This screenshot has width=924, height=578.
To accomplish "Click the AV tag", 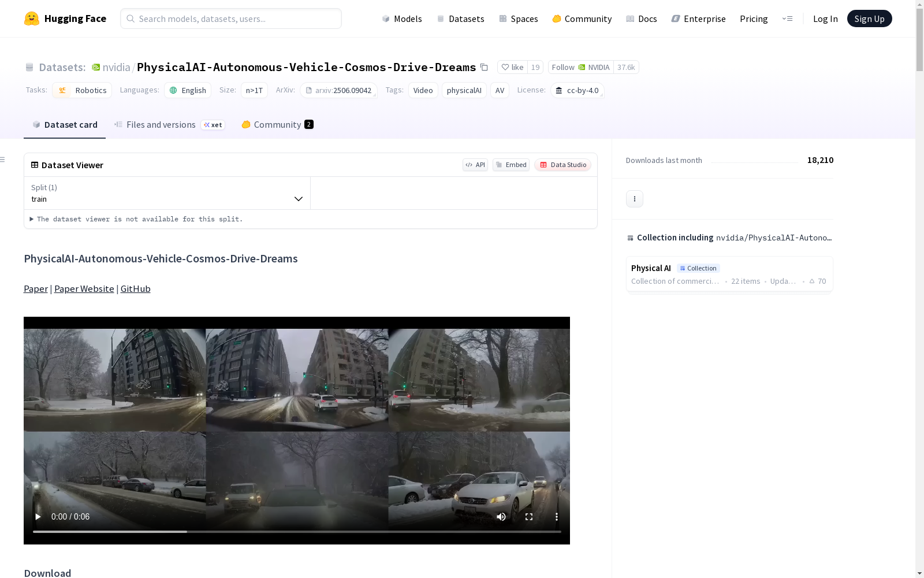I will coord(500,90).
